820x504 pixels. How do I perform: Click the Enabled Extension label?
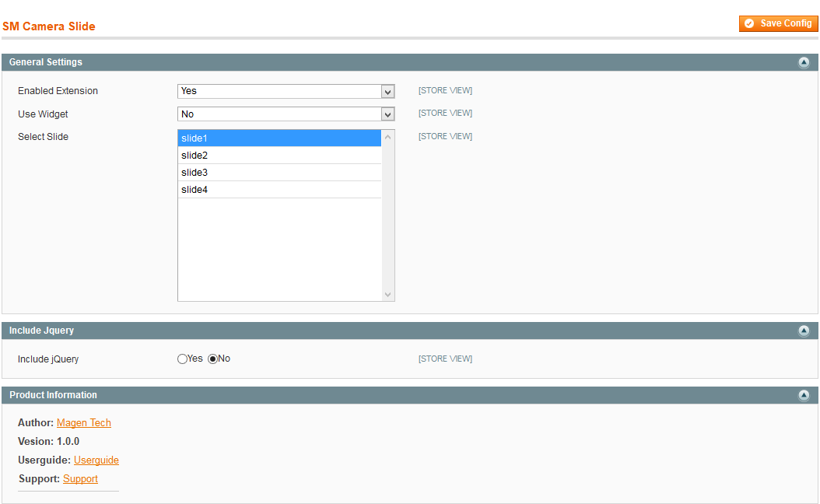click(58, 91)
